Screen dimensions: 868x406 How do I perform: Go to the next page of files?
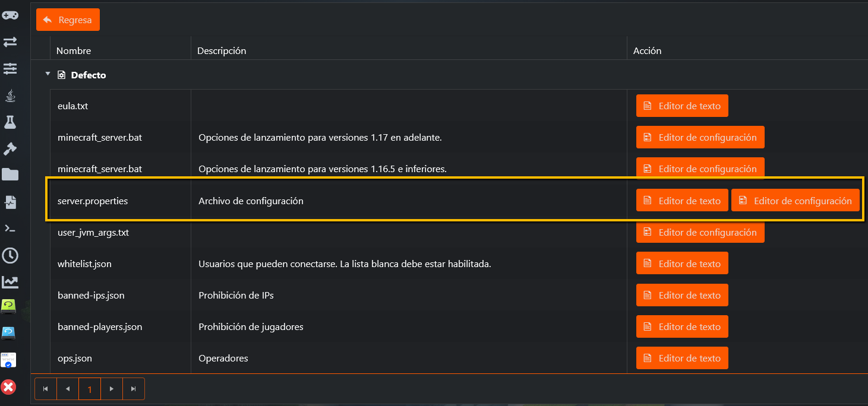coord(112,389)
